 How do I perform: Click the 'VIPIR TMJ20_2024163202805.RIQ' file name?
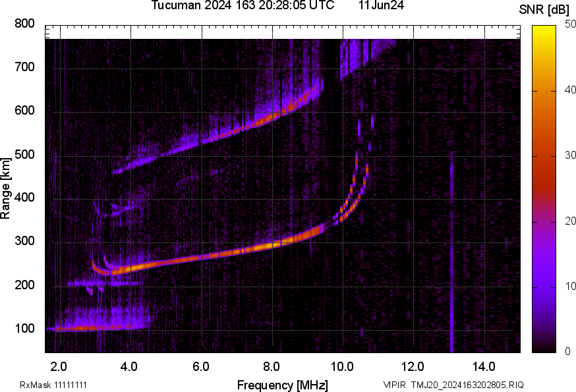pyautogui.click(x=453, y=385)
